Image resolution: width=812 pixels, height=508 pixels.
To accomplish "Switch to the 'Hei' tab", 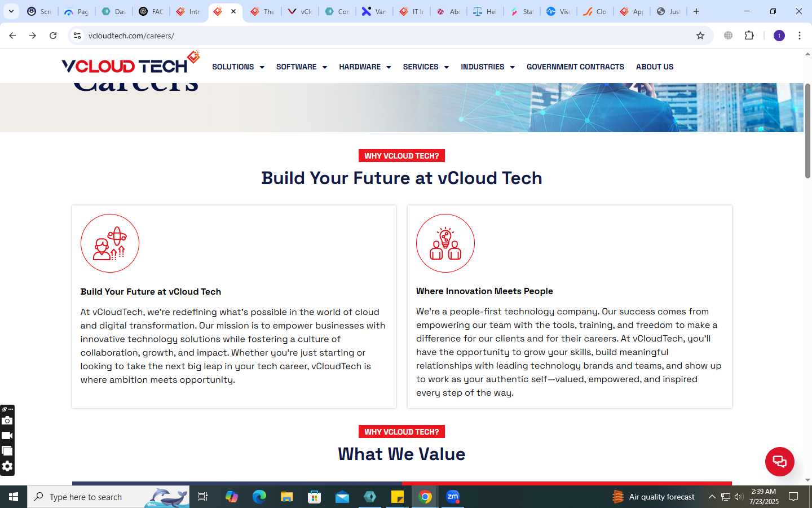I will (x=485, y=11).
